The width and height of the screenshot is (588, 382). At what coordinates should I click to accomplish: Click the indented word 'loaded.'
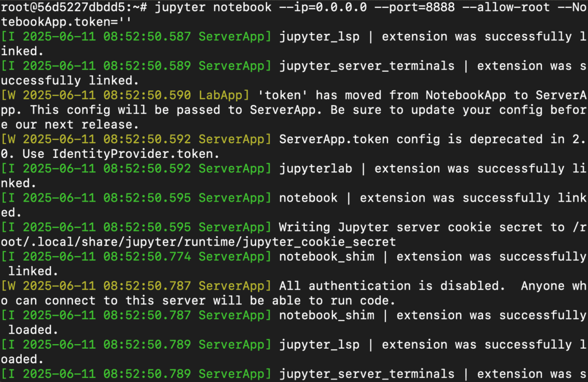33,330
